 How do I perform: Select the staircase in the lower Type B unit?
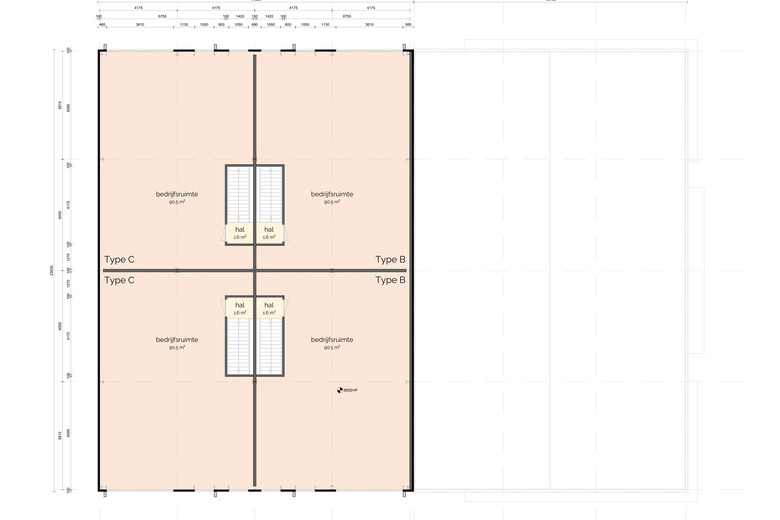point(270,346)
